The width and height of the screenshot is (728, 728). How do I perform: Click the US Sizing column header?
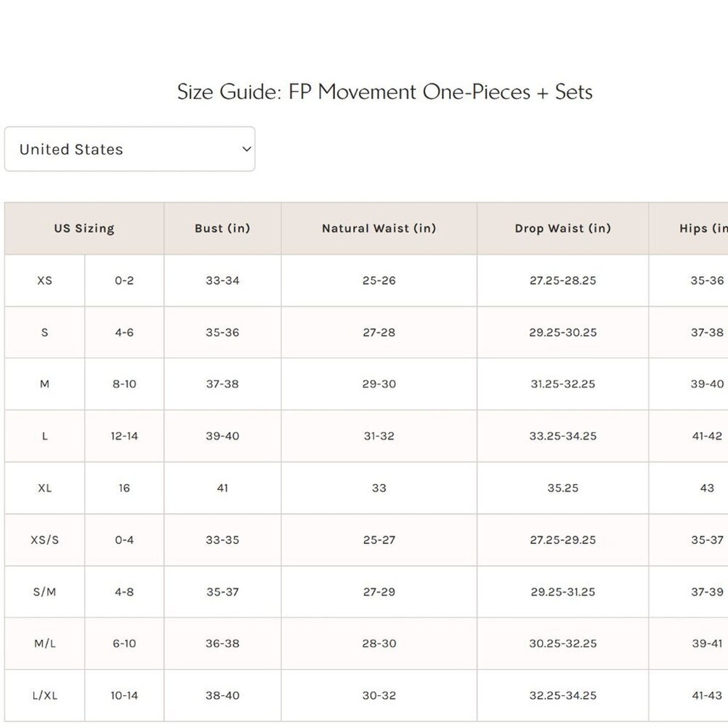coord(84,228)
